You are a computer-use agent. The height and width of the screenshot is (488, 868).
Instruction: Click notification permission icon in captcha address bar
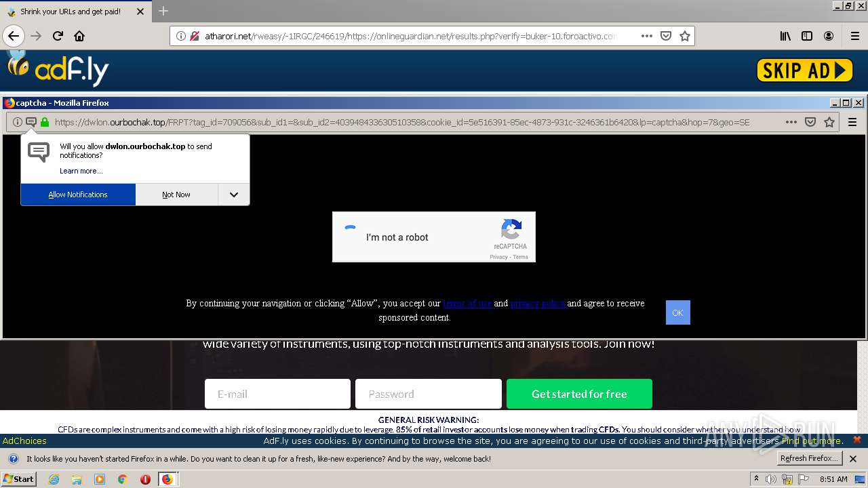(x=31, y=122)
